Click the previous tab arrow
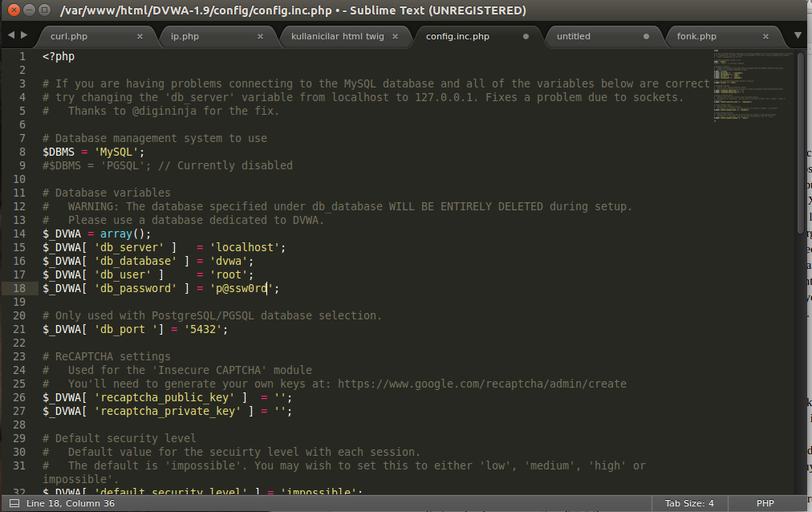This screenshot has width=812, height=512. (10, 36)
